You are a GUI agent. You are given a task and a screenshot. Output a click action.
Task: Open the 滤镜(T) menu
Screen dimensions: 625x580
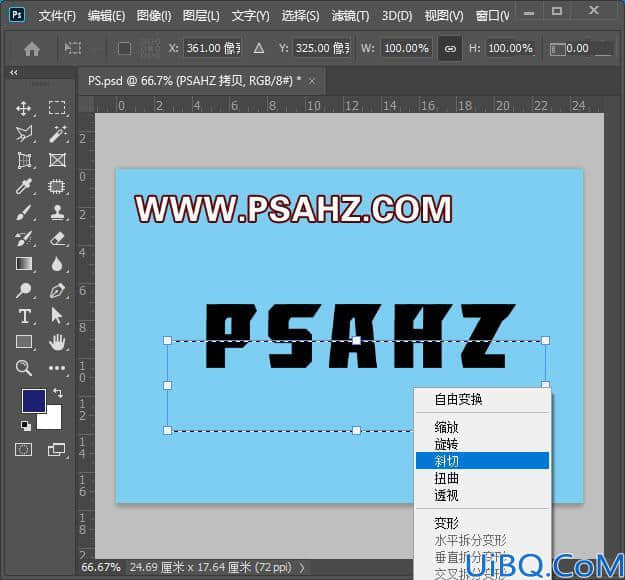pyautogui.click(x=350, y=16)
